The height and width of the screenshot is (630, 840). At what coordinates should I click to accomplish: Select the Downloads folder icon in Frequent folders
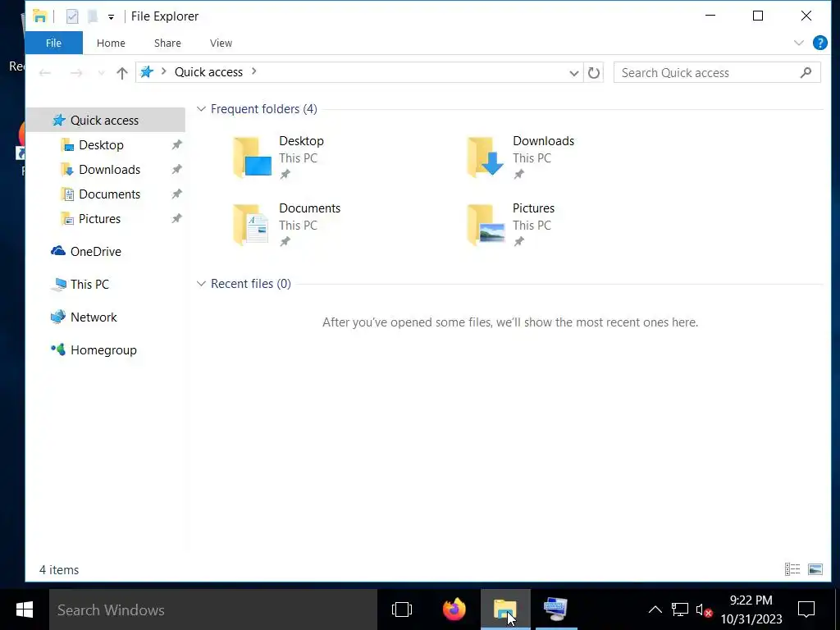(486, 157)
